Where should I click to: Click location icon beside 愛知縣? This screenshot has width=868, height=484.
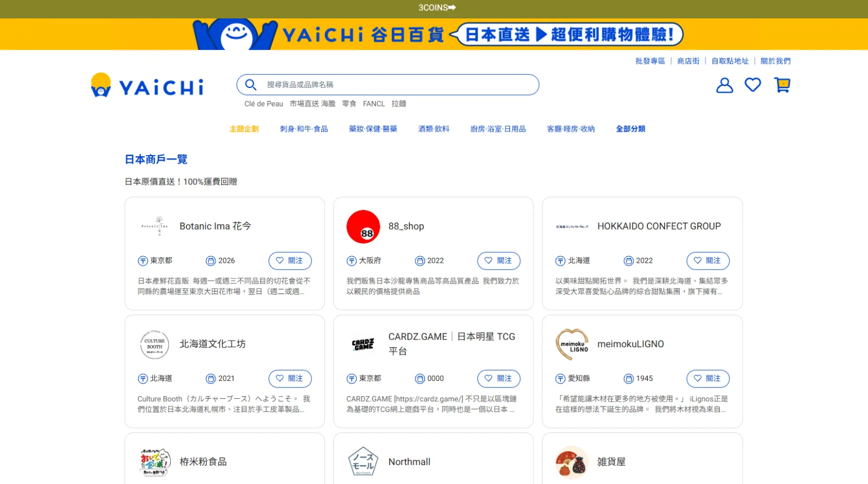pyautogui.click(x=560, y=379)
